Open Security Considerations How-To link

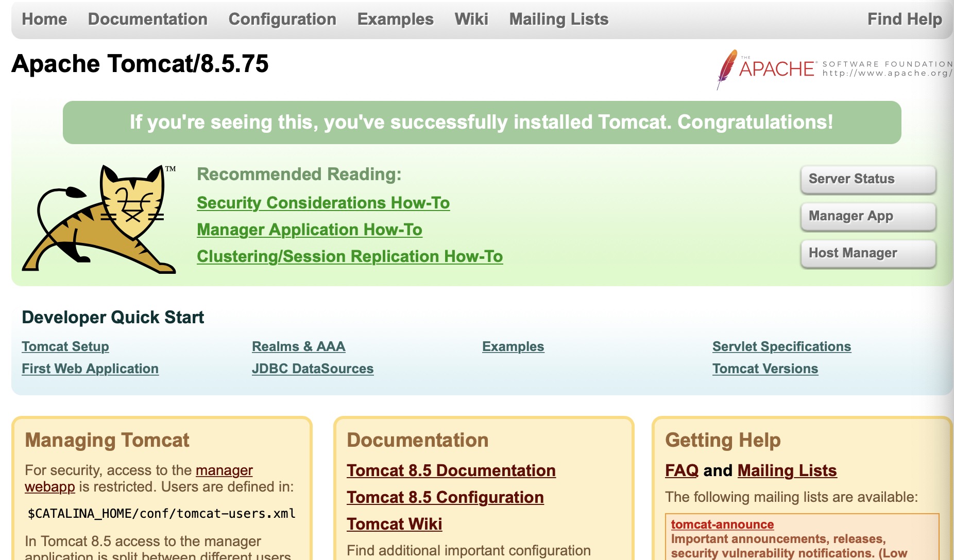[x=323, y=203]
